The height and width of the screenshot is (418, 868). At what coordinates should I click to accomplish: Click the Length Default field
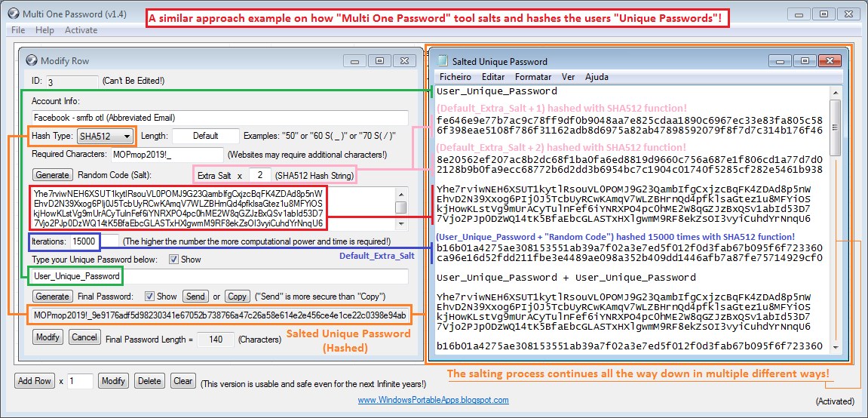[206, 136]
